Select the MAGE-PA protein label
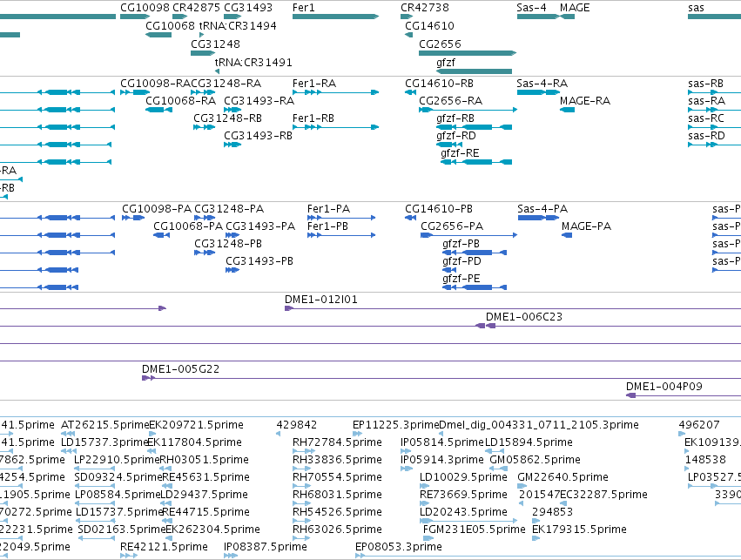The width and height of the screenshot is (741, 560). 587,226
